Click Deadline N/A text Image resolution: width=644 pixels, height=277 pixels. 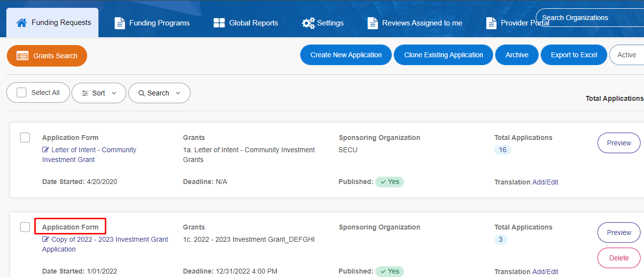tap(205, 182)
